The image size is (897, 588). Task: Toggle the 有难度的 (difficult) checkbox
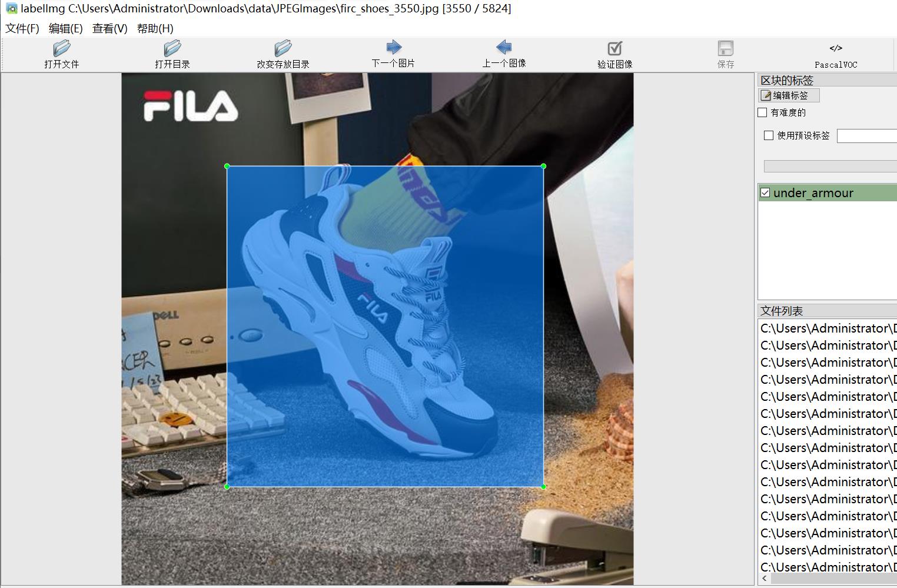tap(762, 112)
